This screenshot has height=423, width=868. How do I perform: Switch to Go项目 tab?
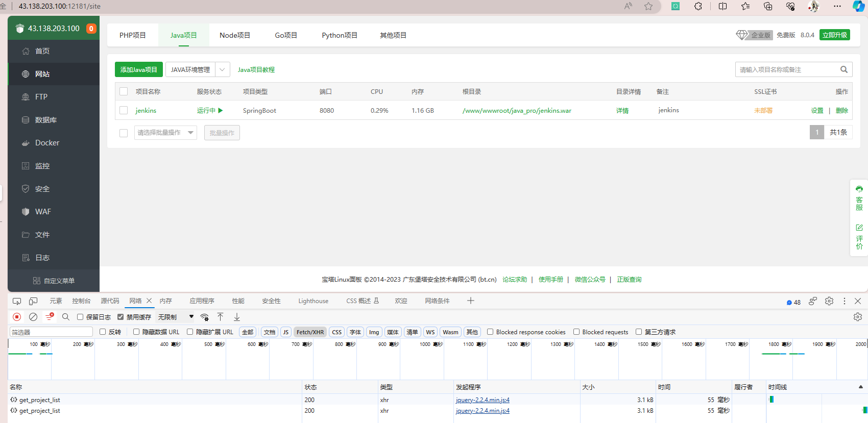tap(286, 35)
